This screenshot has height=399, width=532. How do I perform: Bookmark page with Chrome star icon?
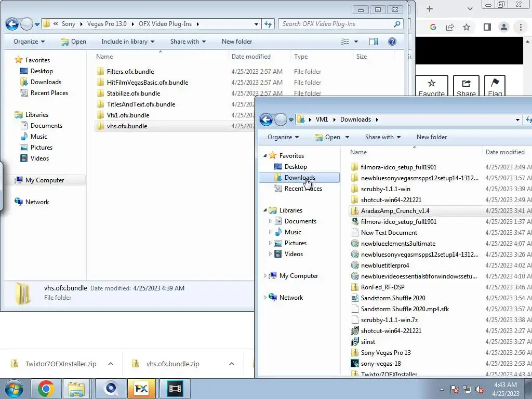[467, 27]
